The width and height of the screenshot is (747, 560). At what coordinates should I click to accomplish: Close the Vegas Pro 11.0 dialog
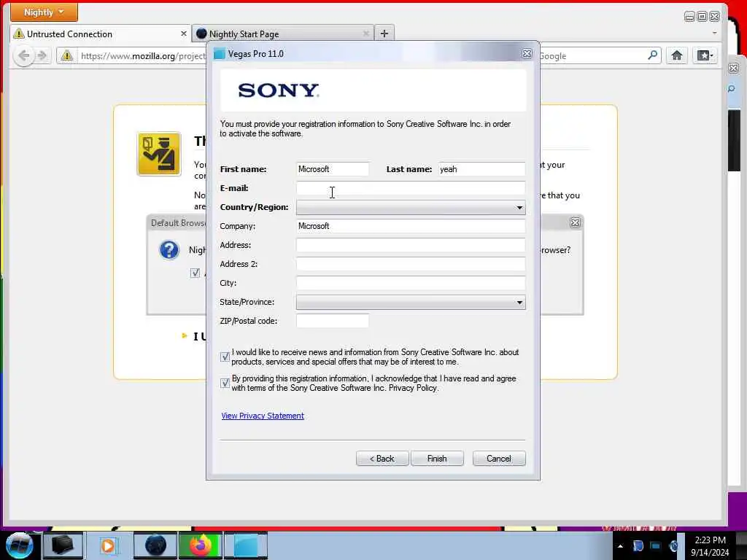[527, 54]
